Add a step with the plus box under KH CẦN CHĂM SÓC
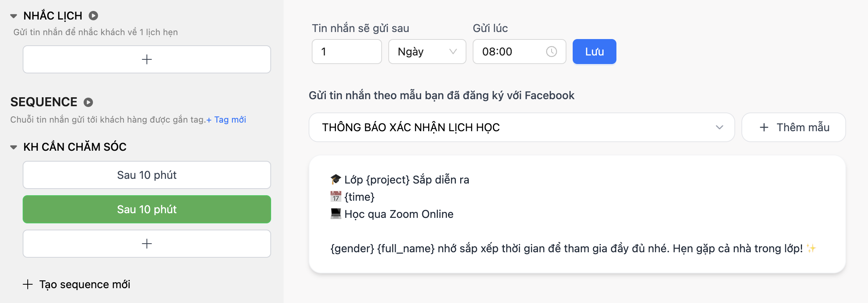This screenshot has height=303, width=868. coord(147,244)
